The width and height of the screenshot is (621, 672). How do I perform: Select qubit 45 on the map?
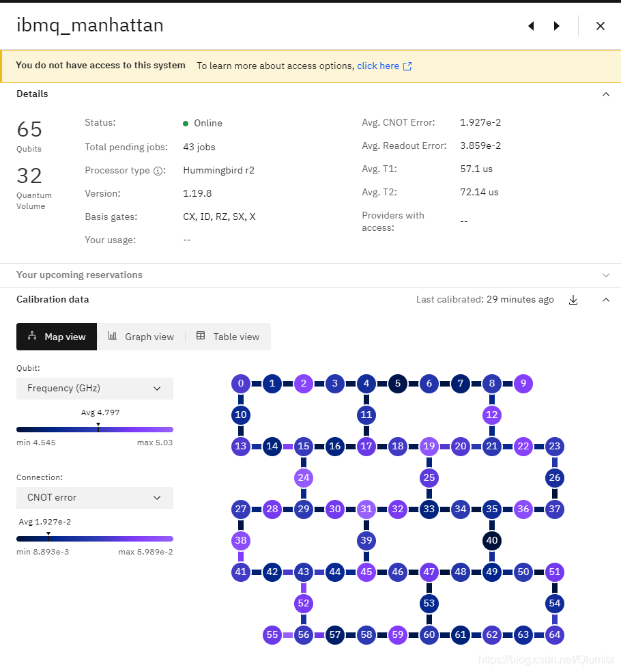366,572
